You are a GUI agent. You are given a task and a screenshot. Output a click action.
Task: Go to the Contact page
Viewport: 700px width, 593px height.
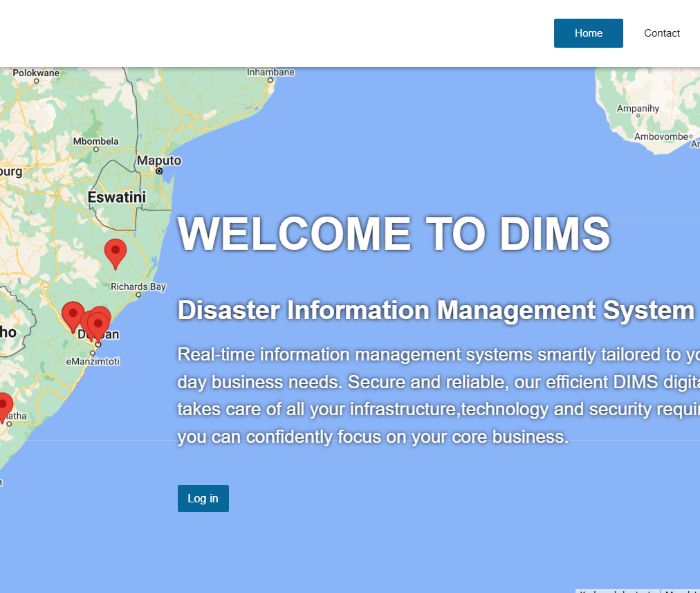coord(661,33)
